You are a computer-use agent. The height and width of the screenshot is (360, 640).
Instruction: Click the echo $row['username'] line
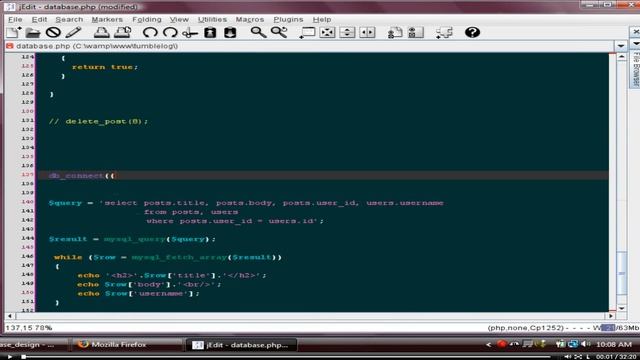(139, 293)
